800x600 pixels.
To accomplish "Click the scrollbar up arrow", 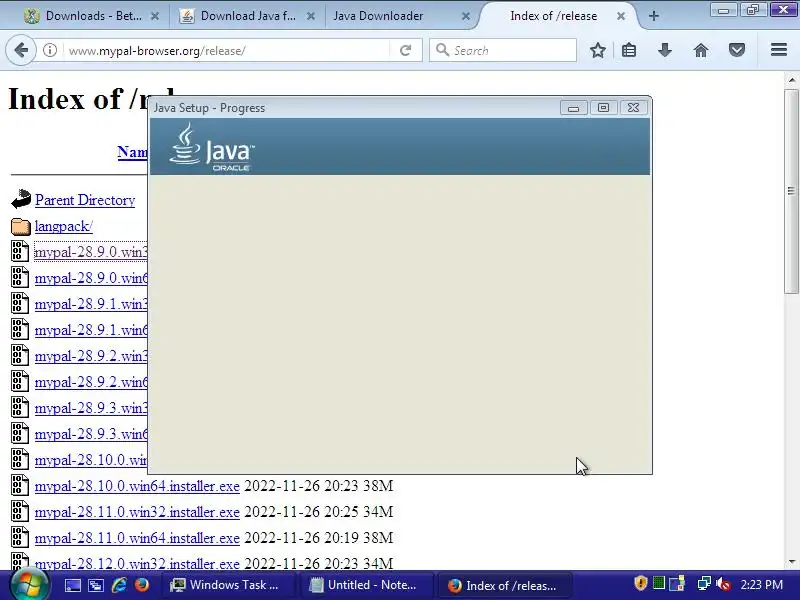I will click(x=791, y=80).
